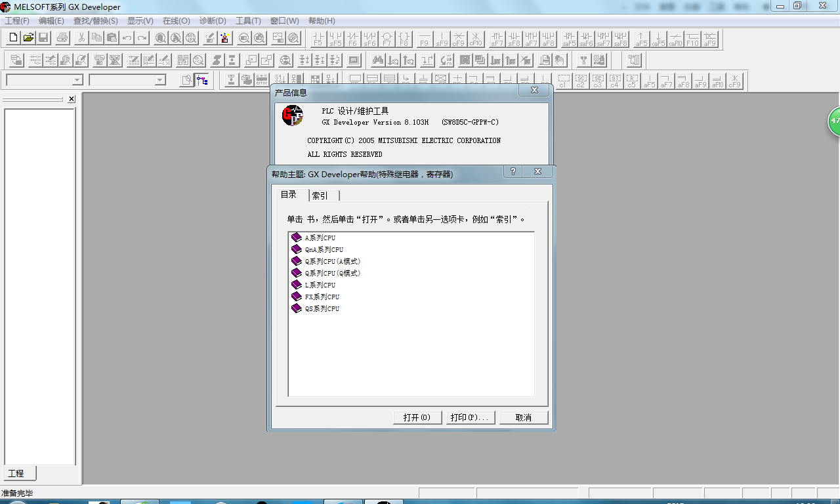Open a project with the folder icon
This screenshot has height=504, width=840.
(x=28, y=38)
